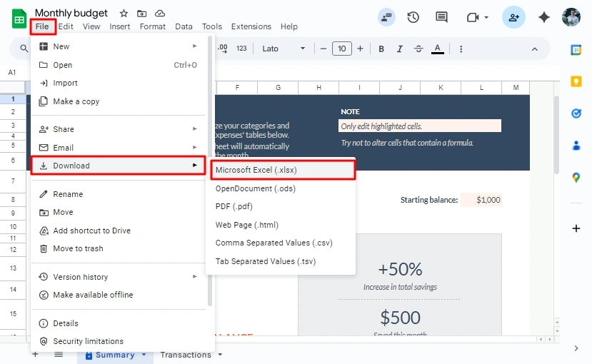
Task: Open the Summary sheet tab dropdown arrow
Action: pyautogui.click(x=144, y=355)
